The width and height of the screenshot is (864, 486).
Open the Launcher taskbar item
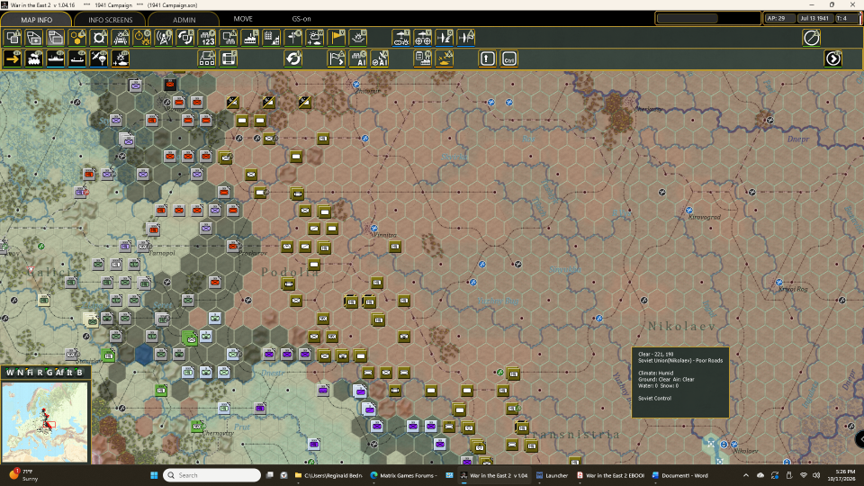tap(552, 475)
